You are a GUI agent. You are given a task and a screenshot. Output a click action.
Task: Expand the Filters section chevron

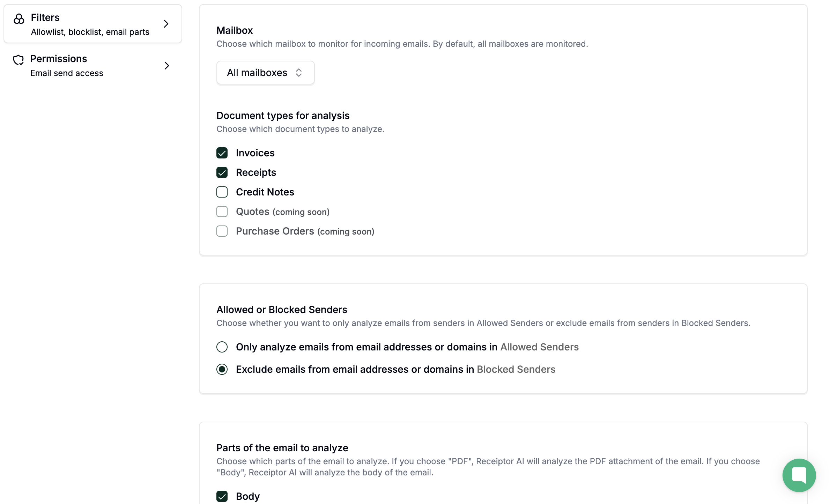[166, 24]
